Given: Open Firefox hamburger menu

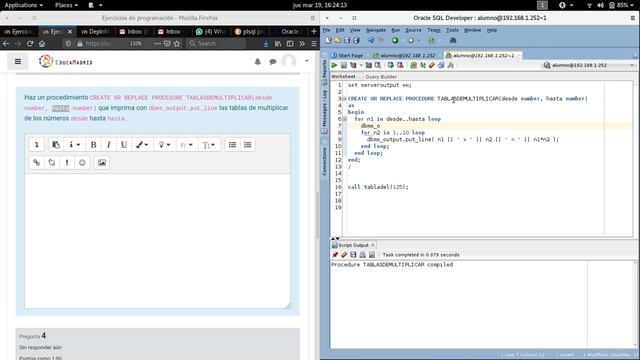Looking at the screenshot, I should [x=313, y=43].
